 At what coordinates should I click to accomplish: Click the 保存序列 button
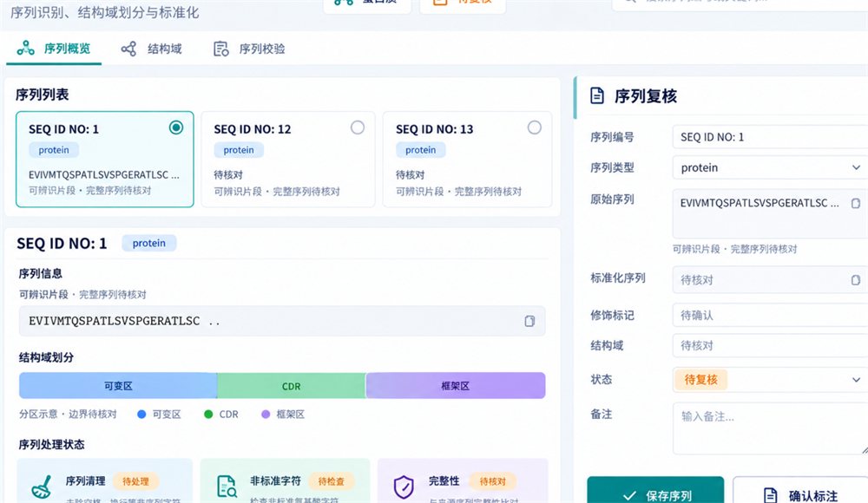pos(655,490)
